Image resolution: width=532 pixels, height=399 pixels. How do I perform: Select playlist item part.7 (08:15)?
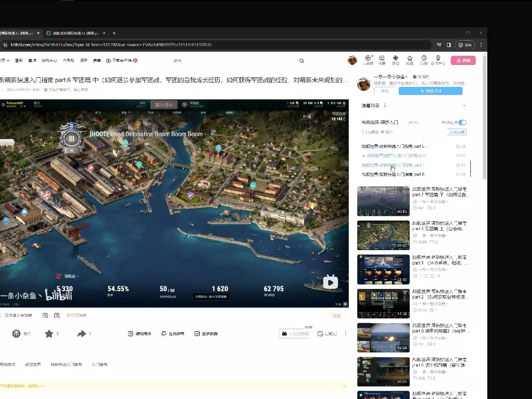click(413, 165)
